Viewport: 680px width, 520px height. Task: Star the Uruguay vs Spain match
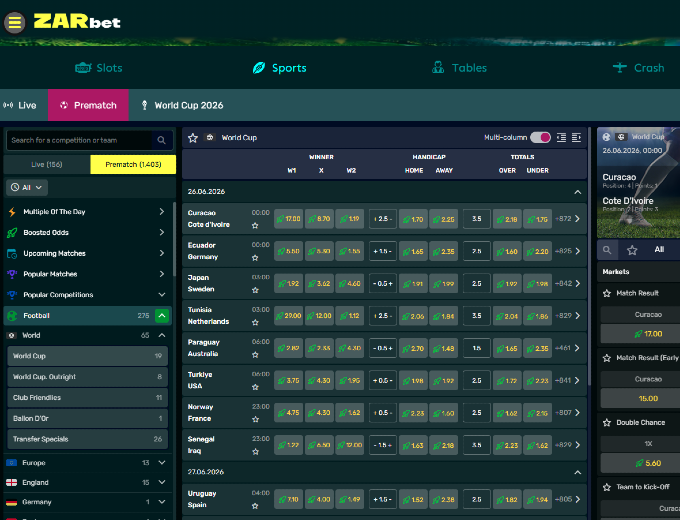(255, 506)
